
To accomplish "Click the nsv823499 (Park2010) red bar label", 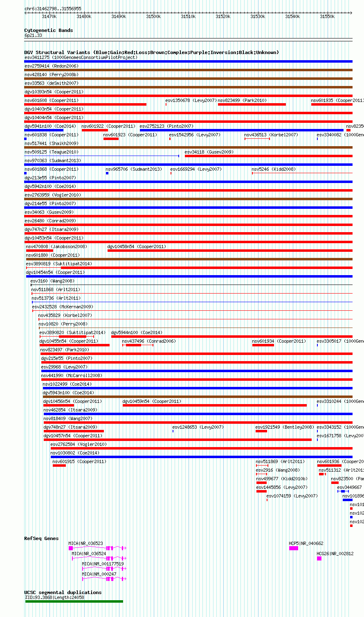I will [242, 100].
